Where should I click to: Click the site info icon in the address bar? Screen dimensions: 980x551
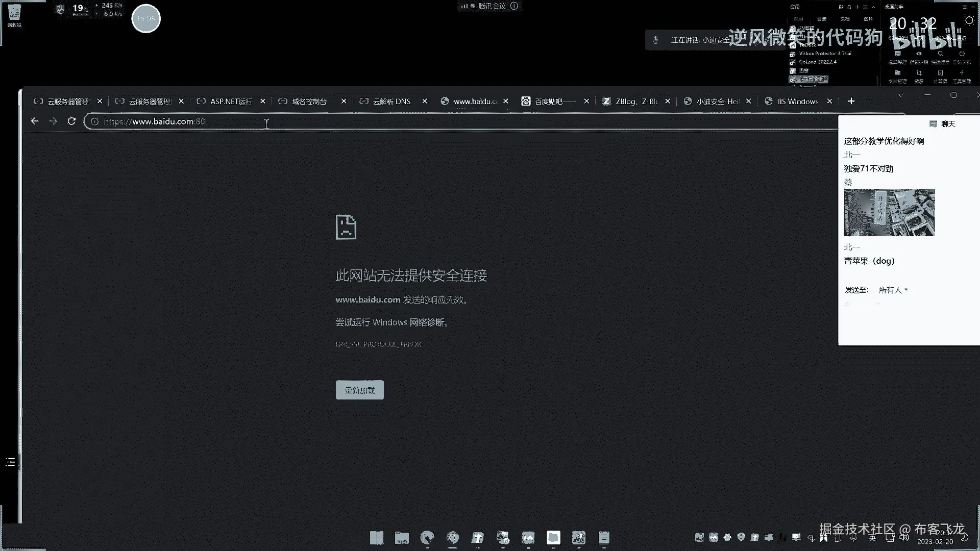pos(94,121)
